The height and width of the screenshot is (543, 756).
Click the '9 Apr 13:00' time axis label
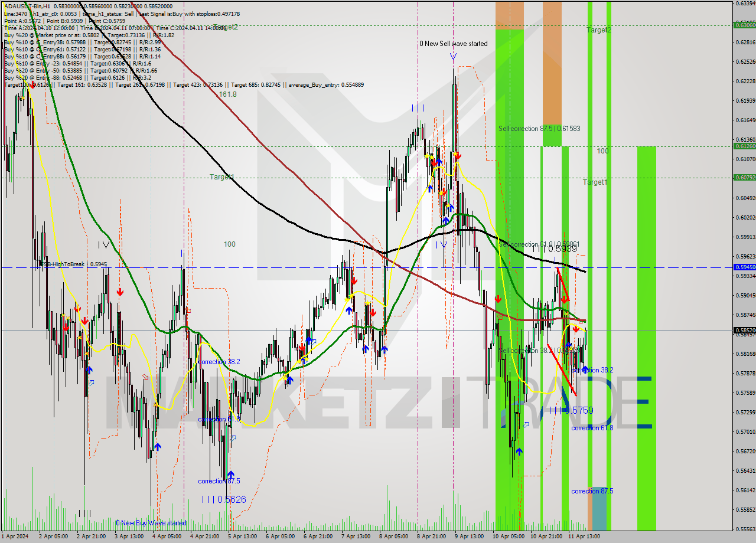pos(470,537)
